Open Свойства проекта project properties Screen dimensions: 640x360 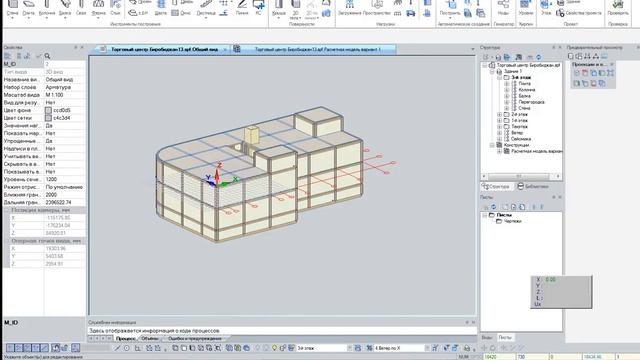point(579,13)
